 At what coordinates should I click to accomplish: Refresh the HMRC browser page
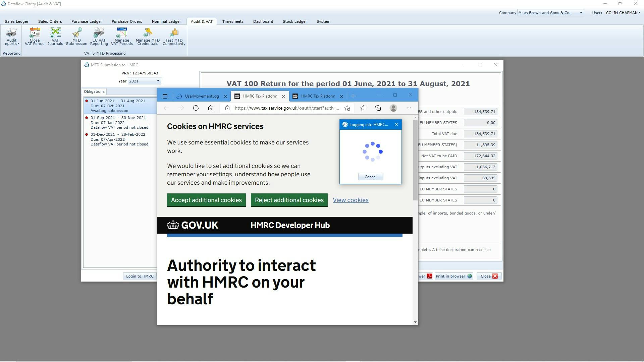[x=196, y=108]
